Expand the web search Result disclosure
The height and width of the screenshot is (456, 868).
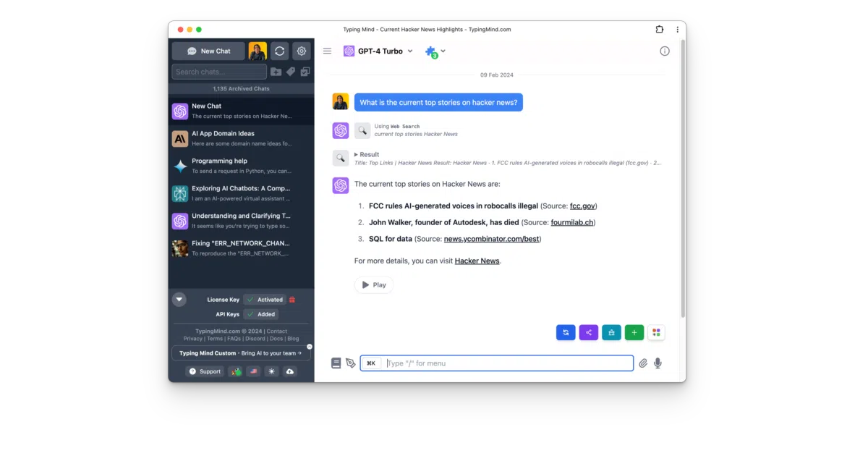pyautogui.click(x=367, y=154)
